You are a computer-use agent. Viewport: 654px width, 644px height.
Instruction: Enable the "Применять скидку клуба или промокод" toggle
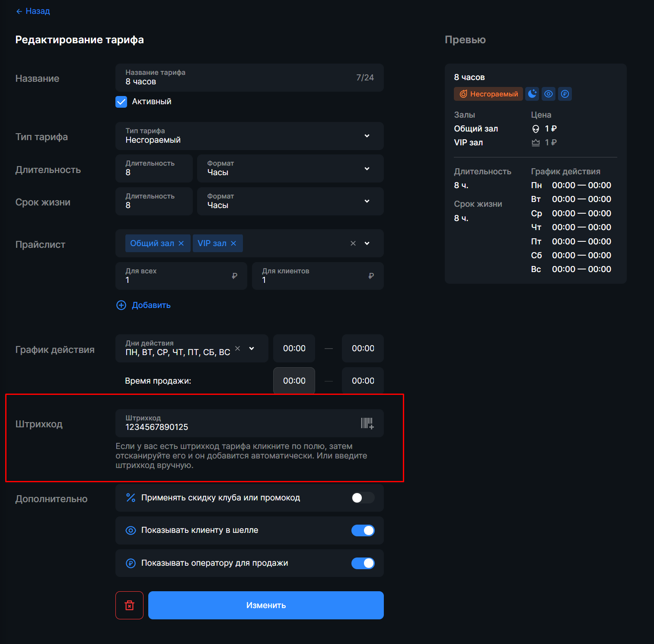pyautogui.click(x=363, y=498)
